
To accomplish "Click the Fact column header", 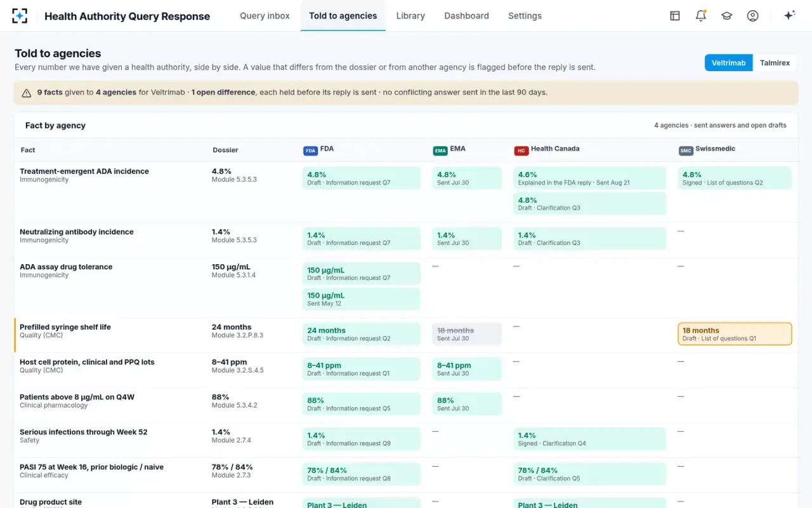I will point(28,150).
